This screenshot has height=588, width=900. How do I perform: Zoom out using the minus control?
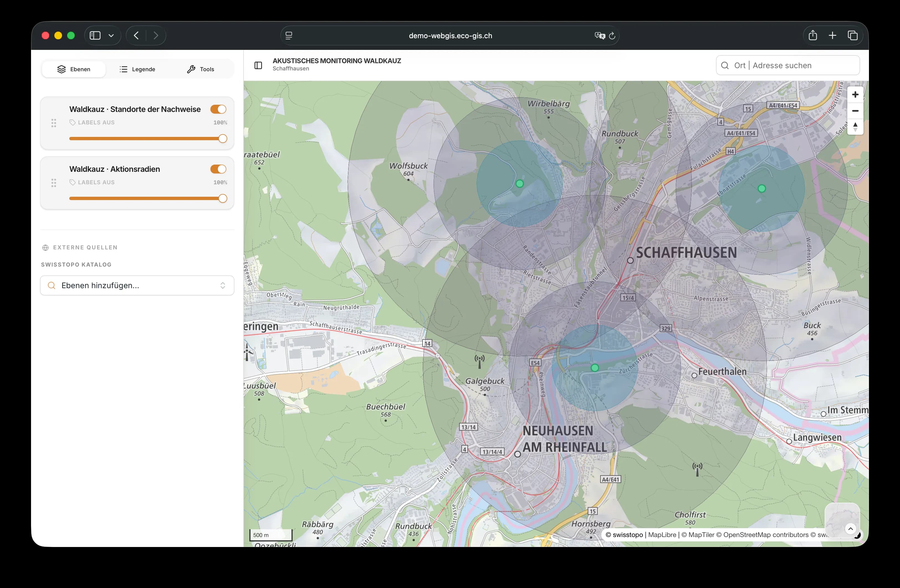(856, 111)
